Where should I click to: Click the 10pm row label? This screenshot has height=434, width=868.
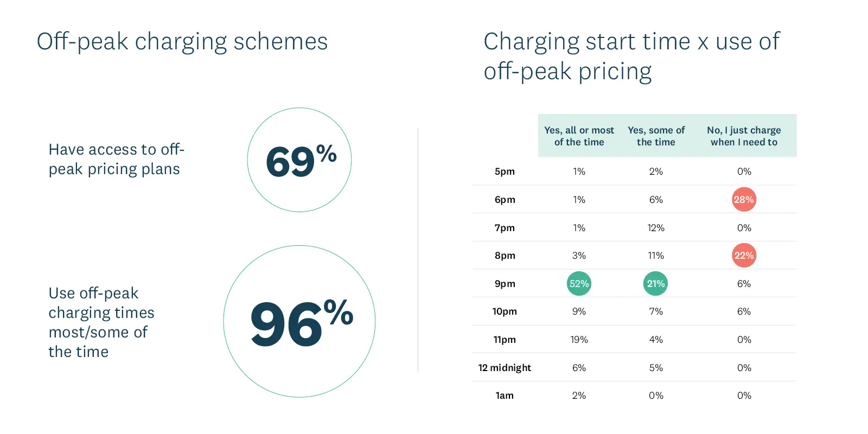505,311
